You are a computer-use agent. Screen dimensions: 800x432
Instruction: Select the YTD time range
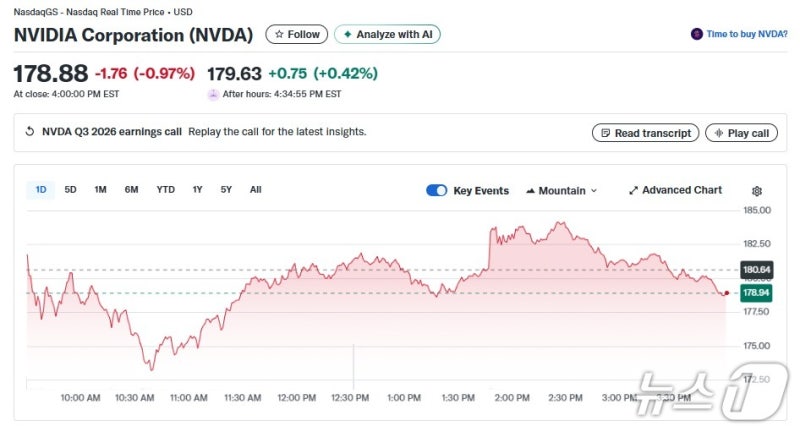point(165,189)
